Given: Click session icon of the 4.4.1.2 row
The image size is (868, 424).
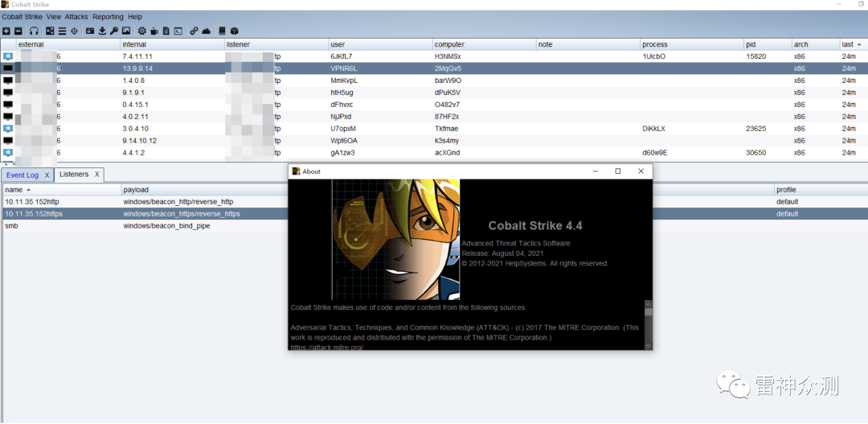Looking at the screenshot, I should (x=8, y=152).
